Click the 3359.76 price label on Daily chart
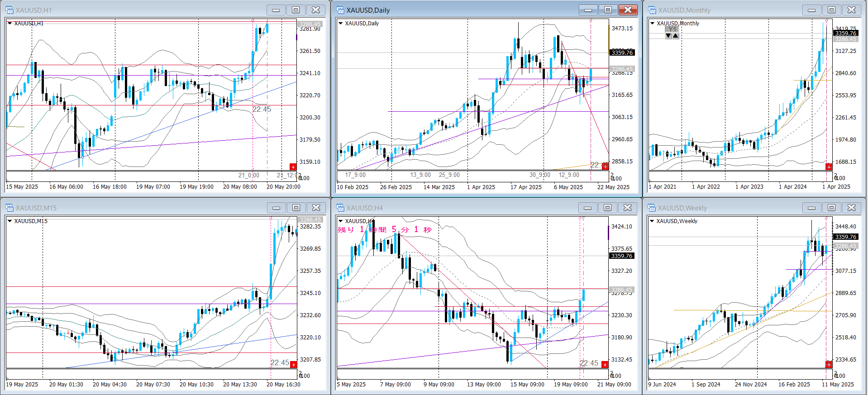The image size is (868, 395). tap(622, 53)
